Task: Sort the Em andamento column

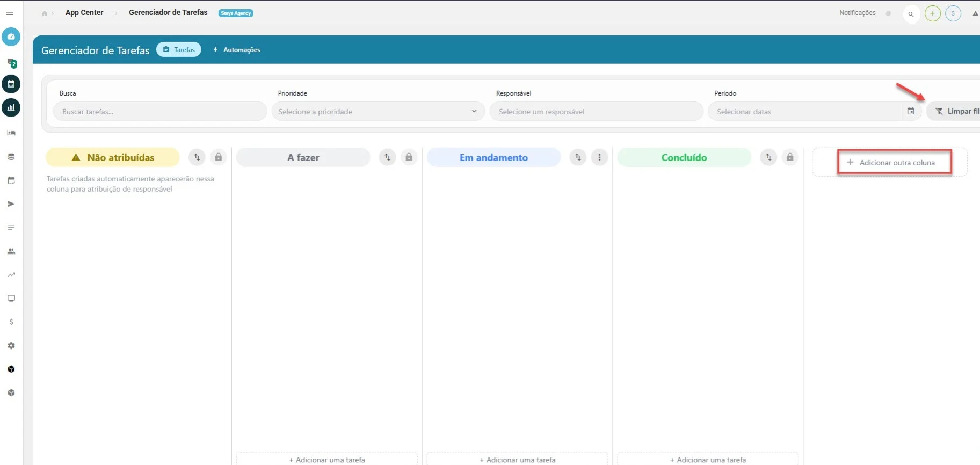Action: click(578, 157)
